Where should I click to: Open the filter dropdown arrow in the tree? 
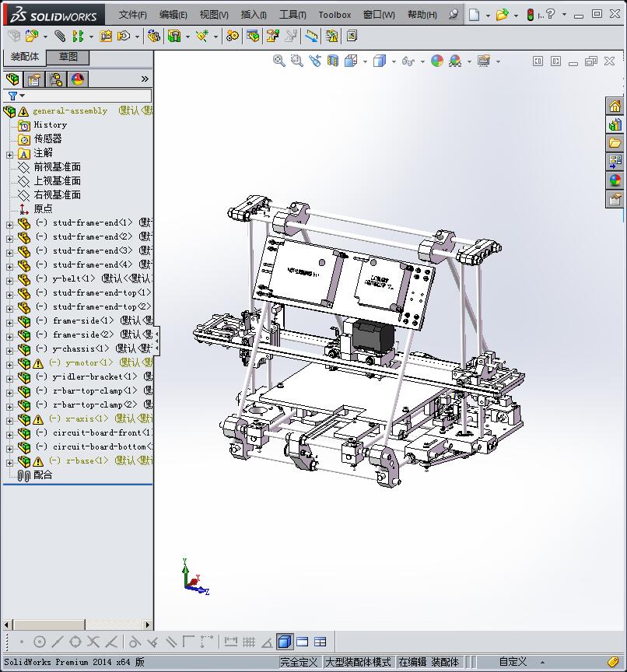pyautogui.click(x=23, y=96)
